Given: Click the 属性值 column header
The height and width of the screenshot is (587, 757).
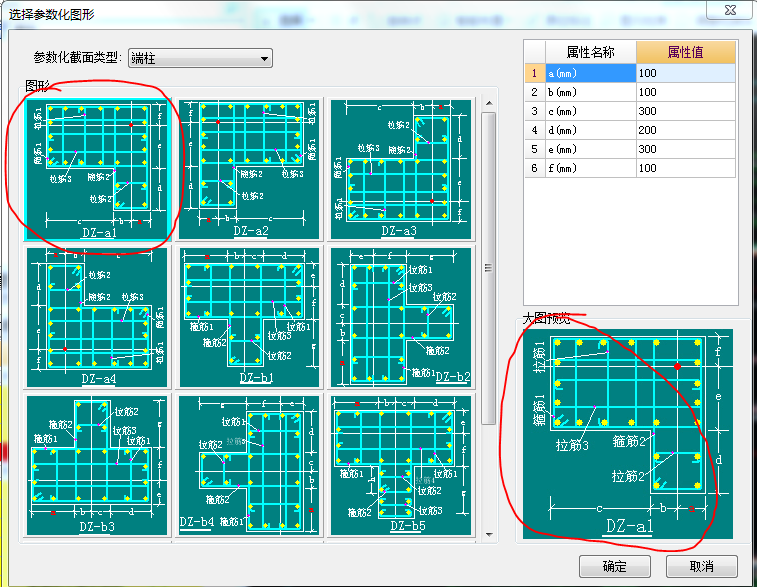Looking at the screenshot, I should point(686,52).
